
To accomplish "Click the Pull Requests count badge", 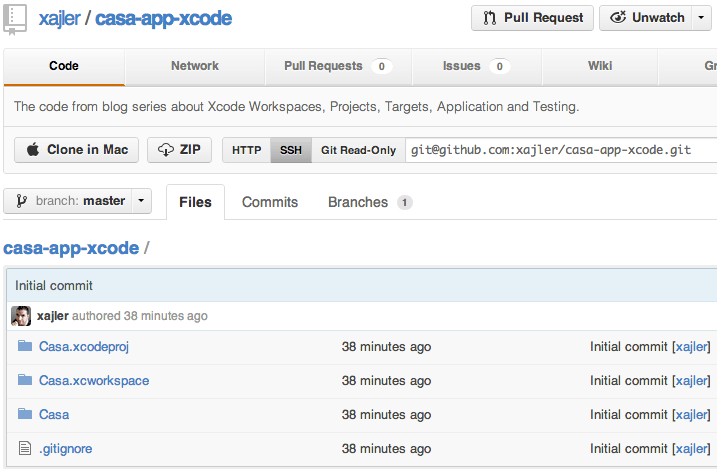I will 381,67.
